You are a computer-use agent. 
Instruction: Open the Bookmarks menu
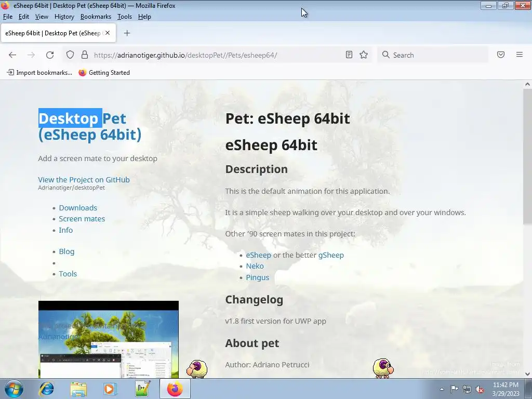96,17
